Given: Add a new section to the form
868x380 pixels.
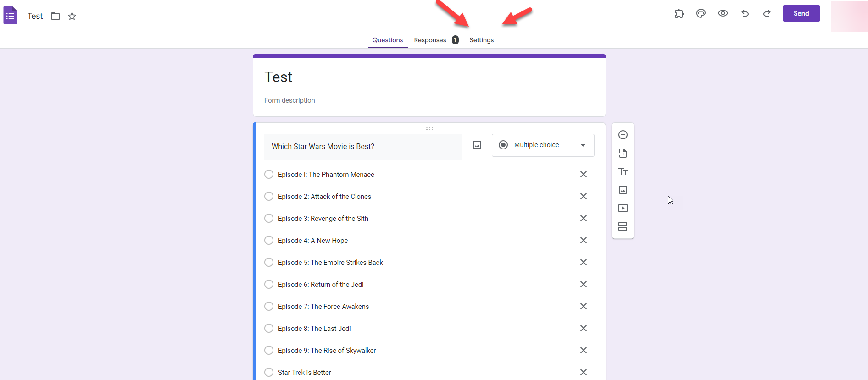Looking at the screenshot, I should (623, 226).
